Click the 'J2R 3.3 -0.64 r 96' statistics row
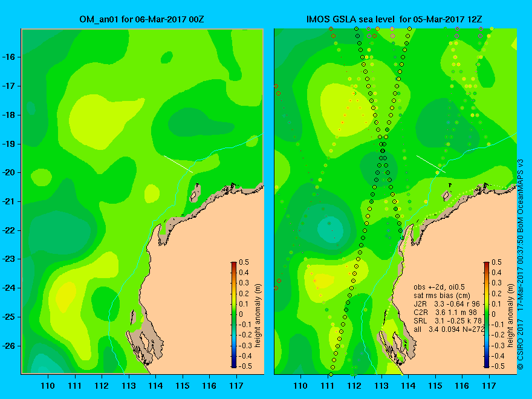 (447, 304)
